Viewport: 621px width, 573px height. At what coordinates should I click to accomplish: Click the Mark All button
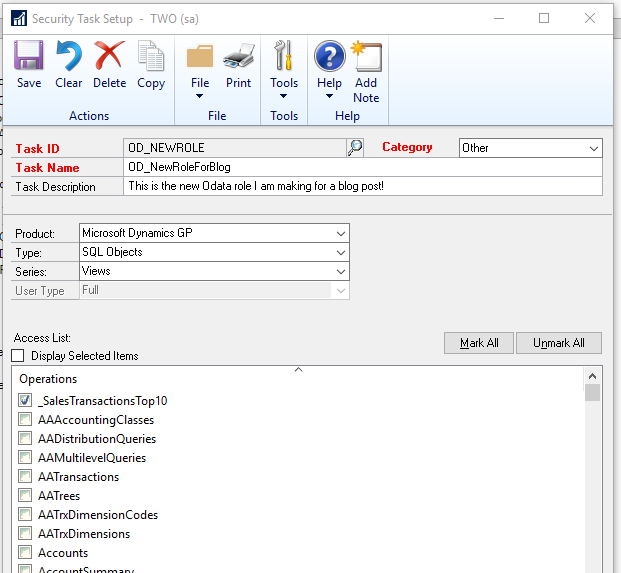(479, 343)
